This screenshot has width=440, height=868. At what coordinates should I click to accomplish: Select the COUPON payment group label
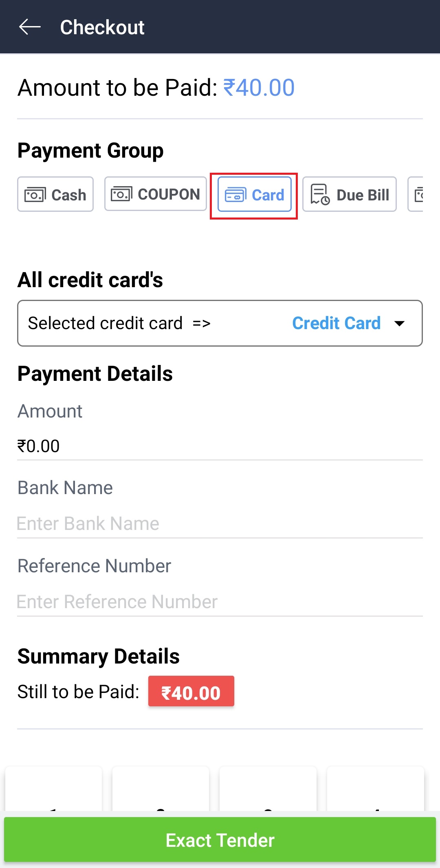pos(169,194)
